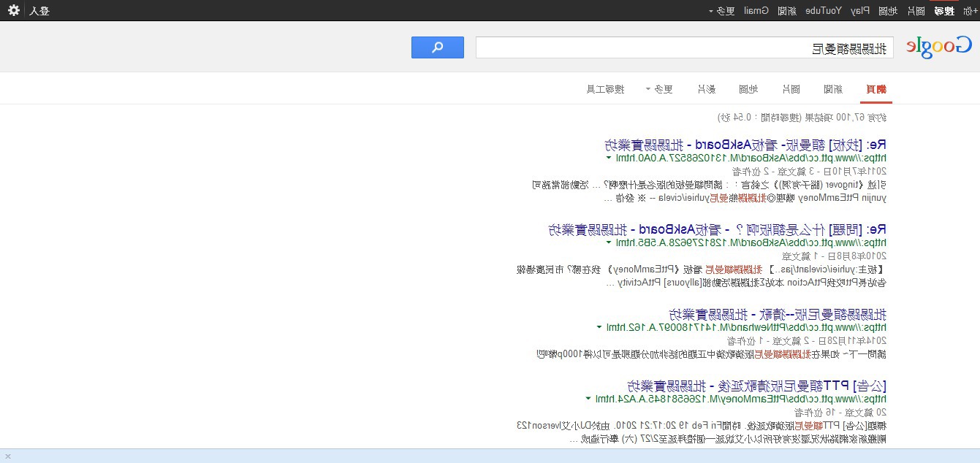The height and width of the screenshot is (463, 980).
Task: Expand the arrow beside URL M.1417180097.A.162.html
Action: click(600, 327)
